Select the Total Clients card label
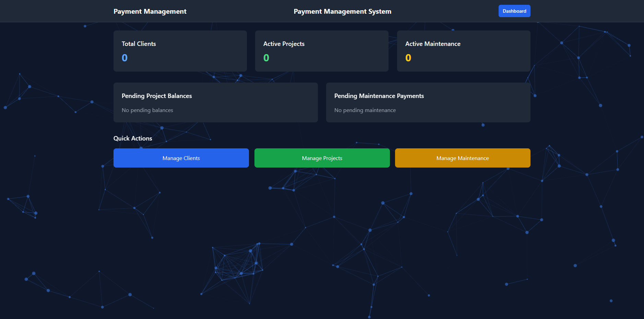The height and width of the screenshot is (319, 644). coord(139,44)
